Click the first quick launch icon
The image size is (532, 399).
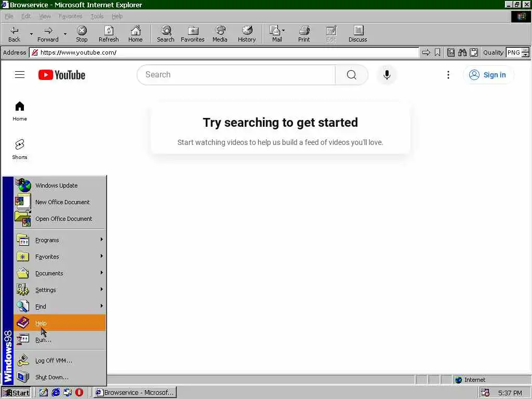click(x=44, y=393)
